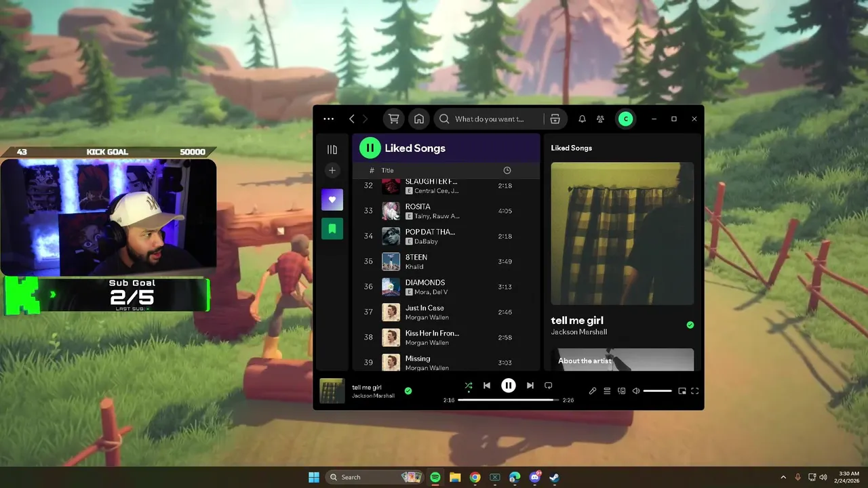The image size is (868, 488).
Task: Open the Browse icon in search bar
Action: tap(555, 119)
